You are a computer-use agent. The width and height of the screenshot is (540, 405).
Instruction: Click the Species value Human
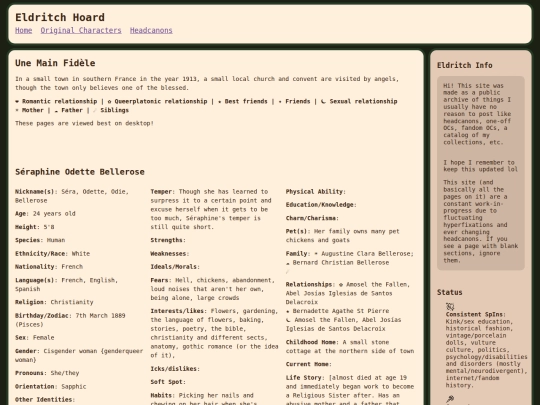pyautogui.click(x=56, y=240)
